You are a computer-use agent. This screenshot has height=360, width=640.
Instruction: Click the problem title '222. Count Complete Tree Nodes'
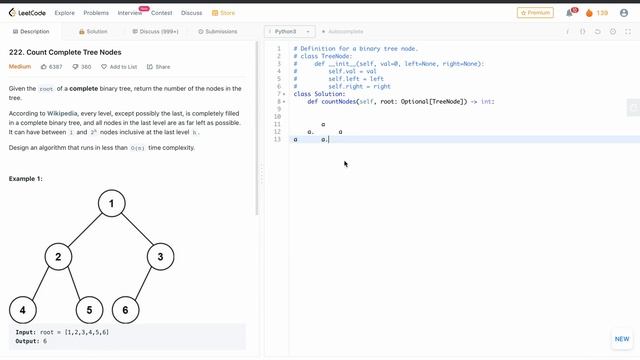click(x=65, y=52)
